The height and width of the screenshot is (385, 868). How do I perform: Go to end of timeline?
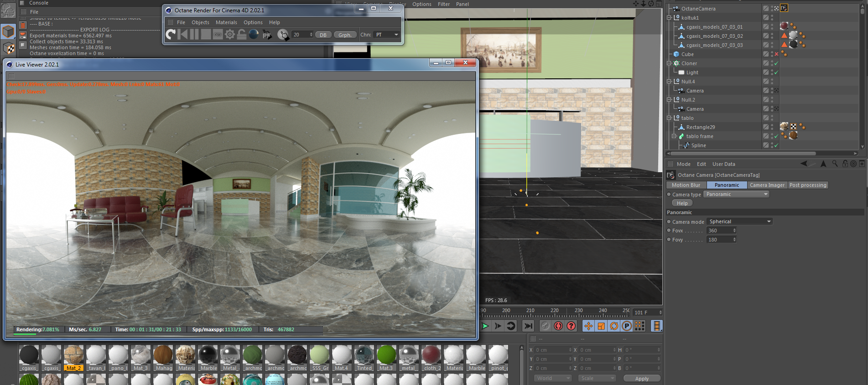pos(528,326)
